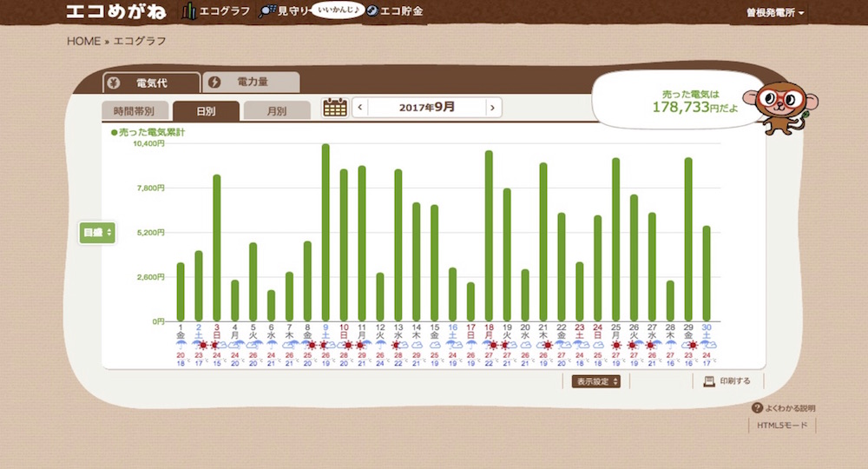Select the 月別 monthly view tab
This screenshot has width=868, height=469.
(x=277, y=111)
